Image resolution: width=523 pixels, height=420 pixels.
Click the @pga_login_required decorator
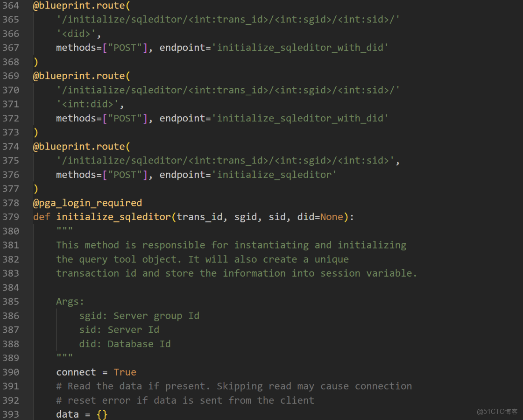point(87,203)
